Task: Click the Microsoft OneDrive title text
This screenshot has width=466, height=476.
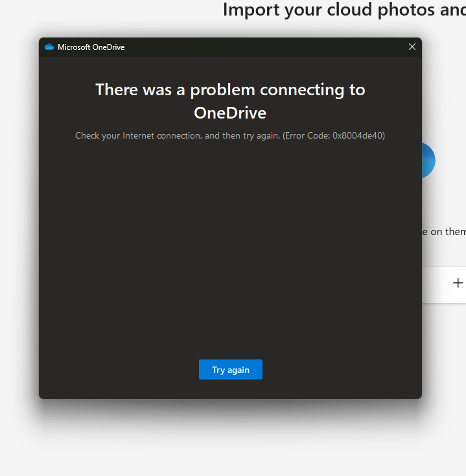Action: pos(91,47)
